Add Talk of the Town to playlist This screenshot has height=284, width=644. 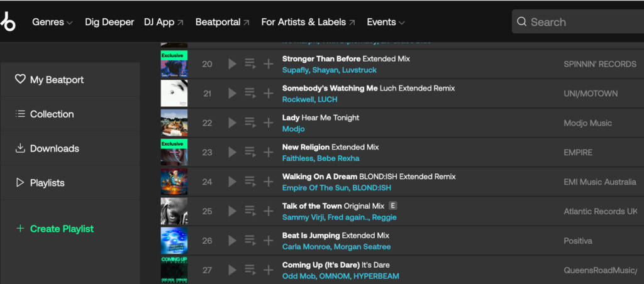(x=269, y=212)
